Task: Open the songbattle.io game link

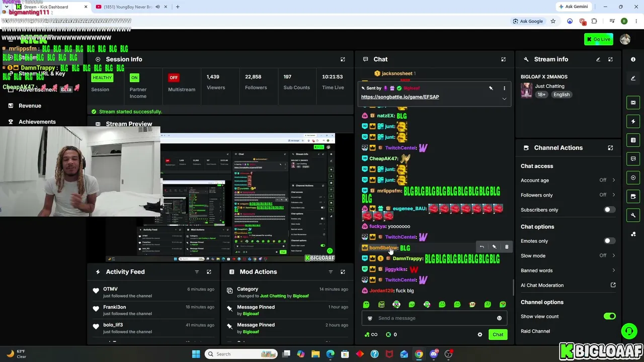Action: click(x=400, y=97)
